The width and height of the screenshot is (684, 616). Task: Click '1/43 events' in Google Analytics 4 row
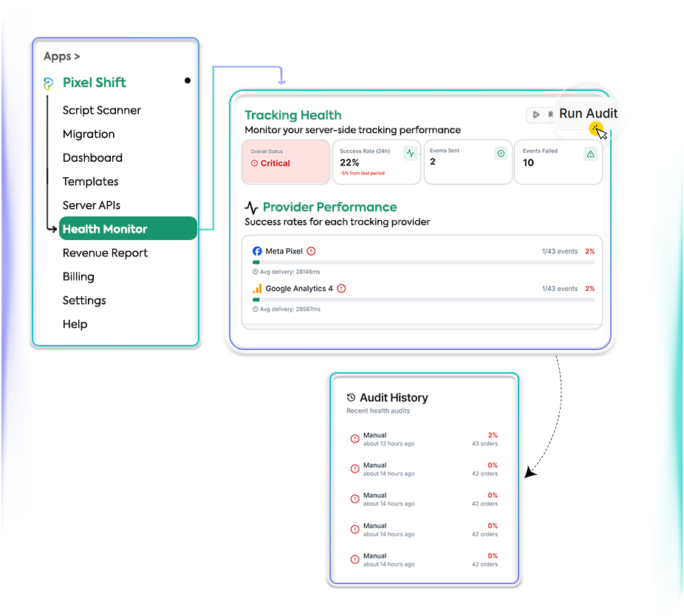560,290
